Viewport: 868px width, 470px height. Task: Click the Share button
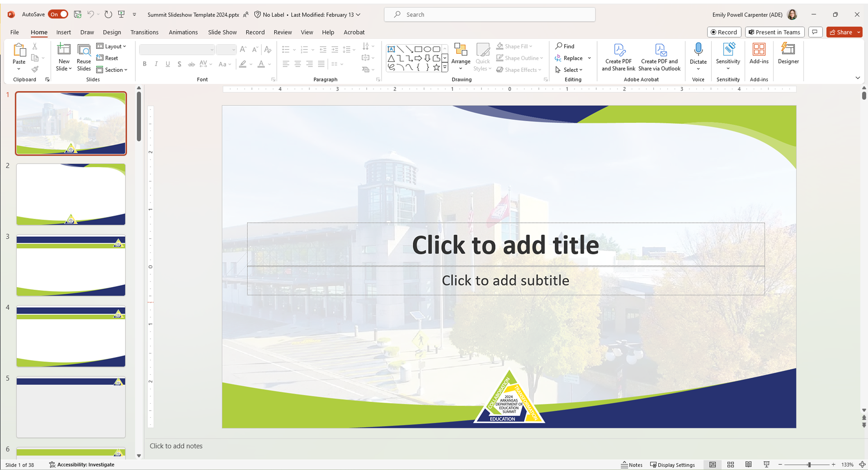841,32
